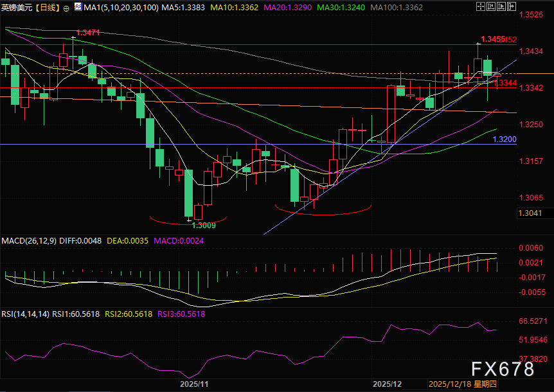Click the 2025/12/18 星期四 date marker

point(462,384)
